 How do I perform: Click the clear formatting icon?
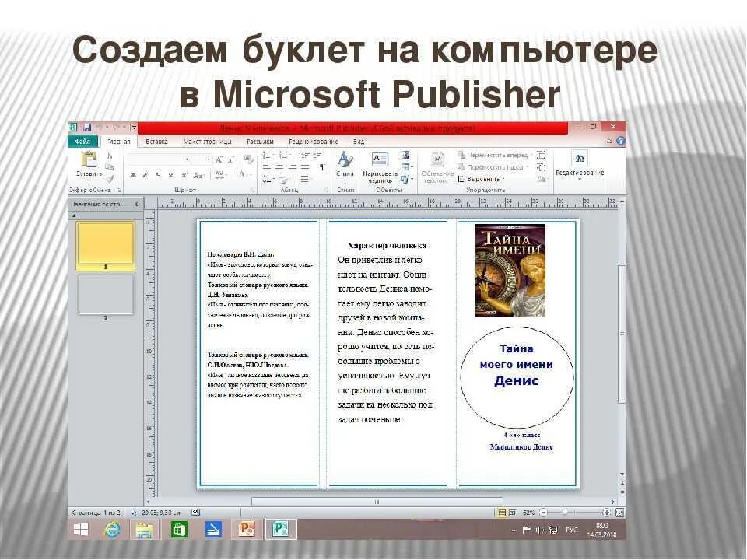coord(248,159)
